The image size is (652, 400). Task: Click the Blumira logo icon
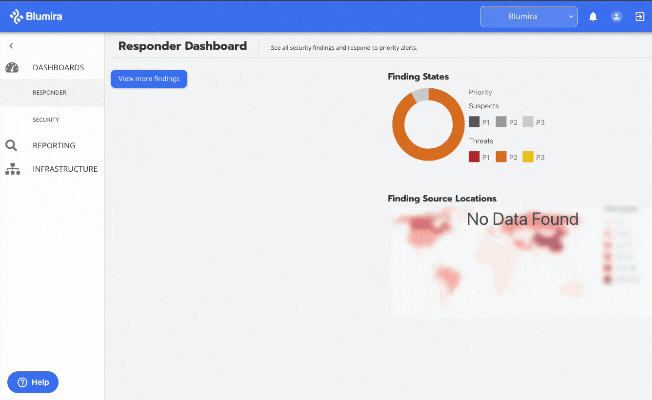coord(16,16)
